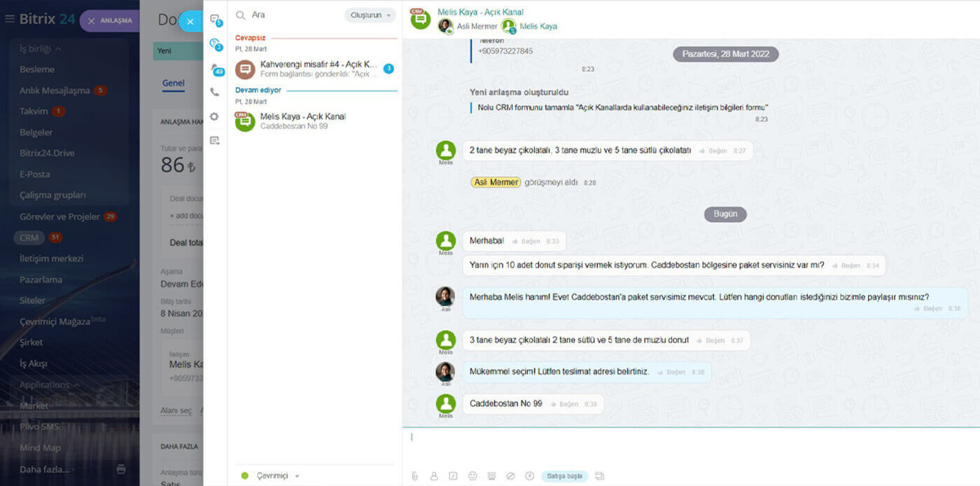Open Anlık Mesajlaşma in the sidebar

[55, 90]
